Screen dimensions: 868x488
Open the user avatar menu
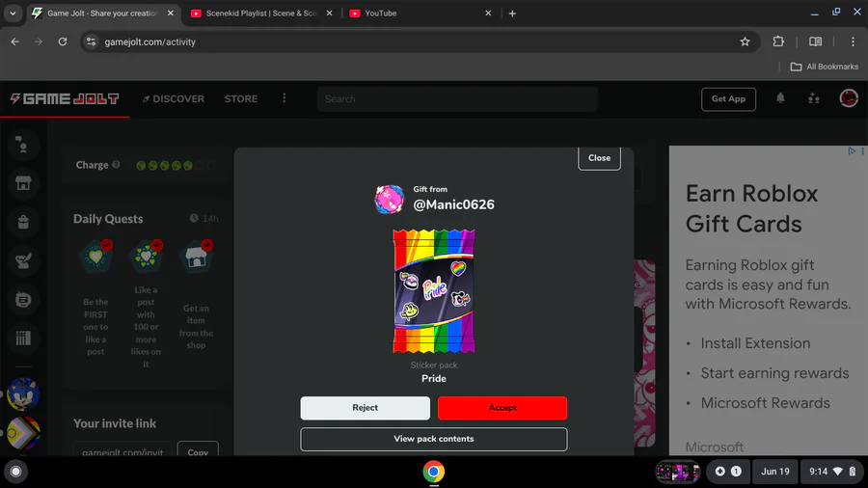point(849,98)
